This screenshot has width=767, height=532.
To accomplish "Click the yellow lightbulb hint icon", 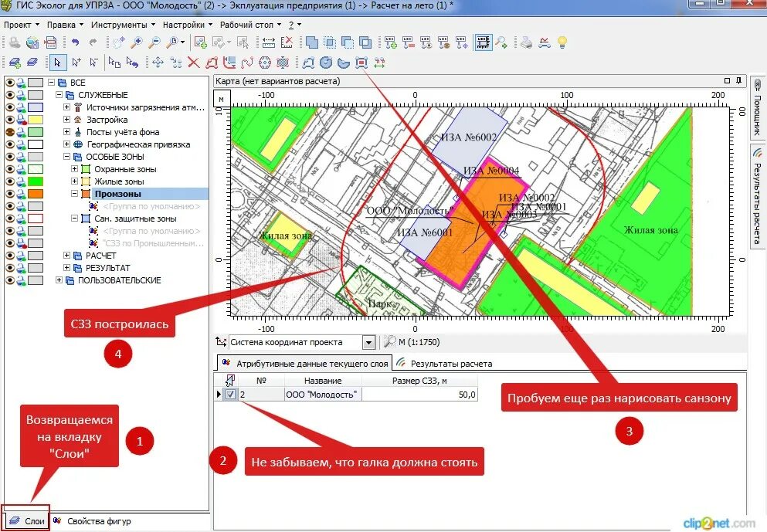I will [562, 42].
